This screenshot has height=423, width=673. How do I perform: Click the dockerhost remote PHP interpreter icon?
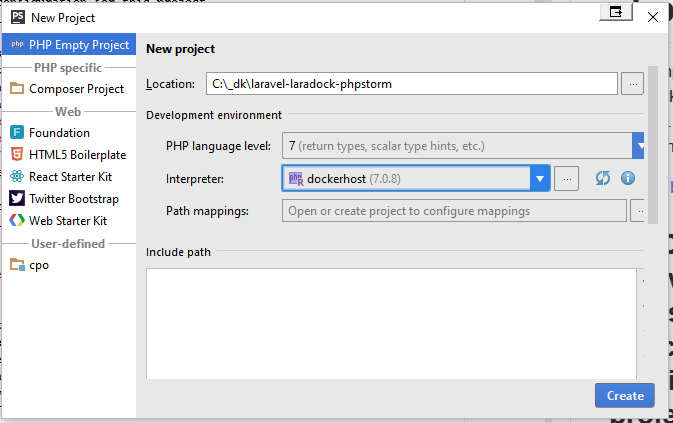tap(296, 179)
